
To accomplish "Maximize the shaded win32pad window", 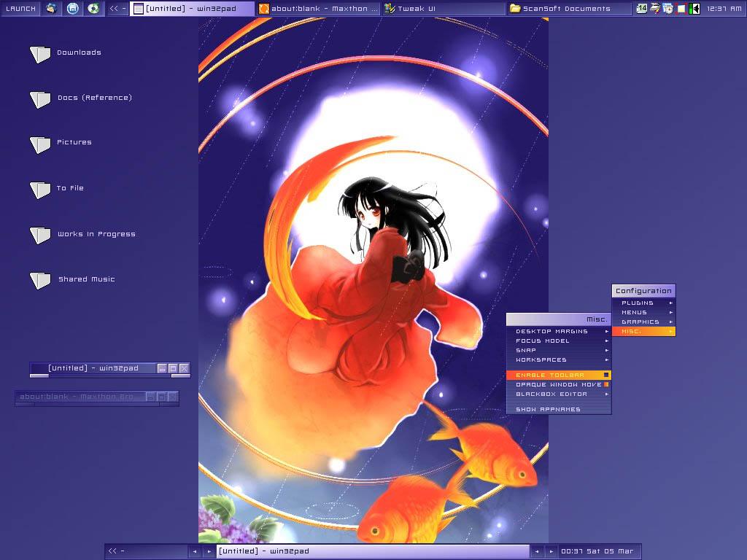I will 174,368.
